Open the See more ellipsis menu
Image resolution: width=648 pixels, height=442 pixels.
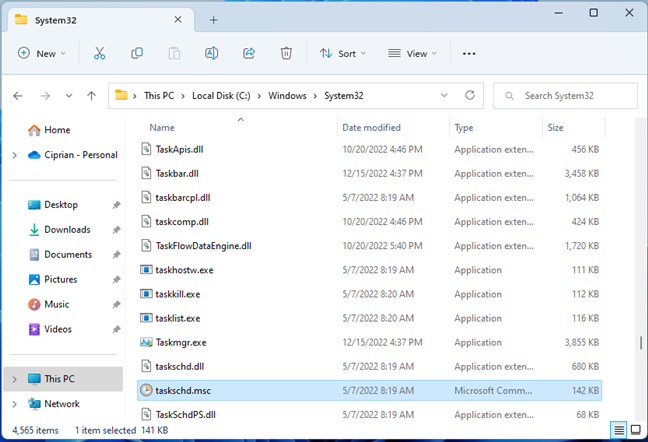coord(469,54)
